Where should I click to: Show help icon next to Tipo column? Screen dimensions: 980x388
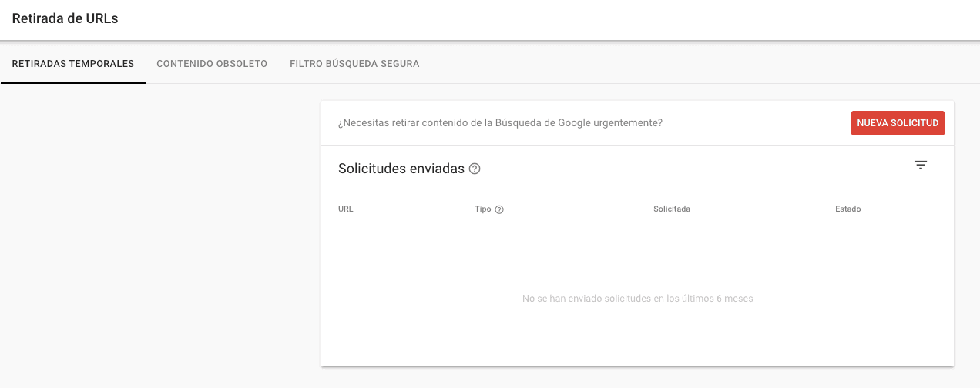(499, 209)
